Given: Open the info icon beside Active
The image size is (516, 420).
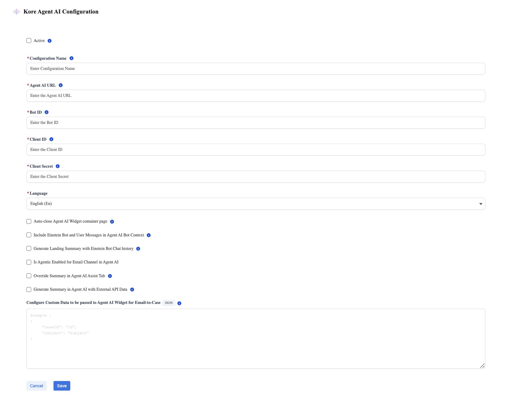Looking at the screenshot, I should pos(50,41).
